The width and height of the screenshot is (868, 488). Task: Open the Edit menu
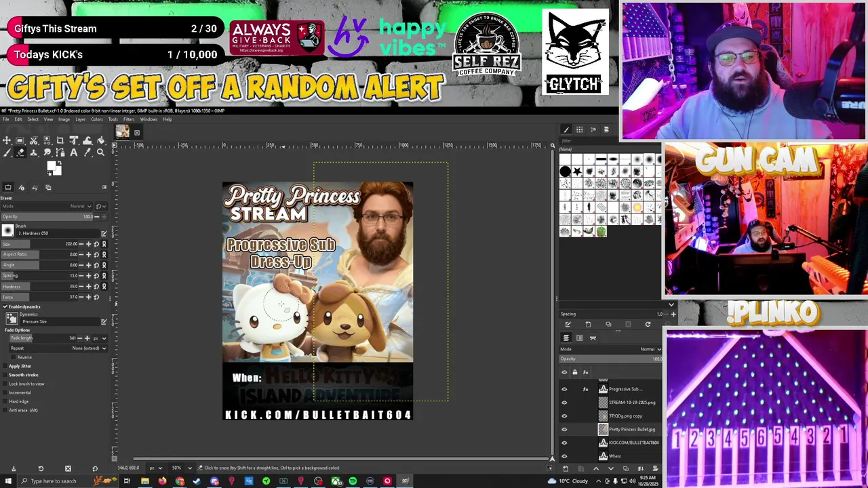click(18, 119)
